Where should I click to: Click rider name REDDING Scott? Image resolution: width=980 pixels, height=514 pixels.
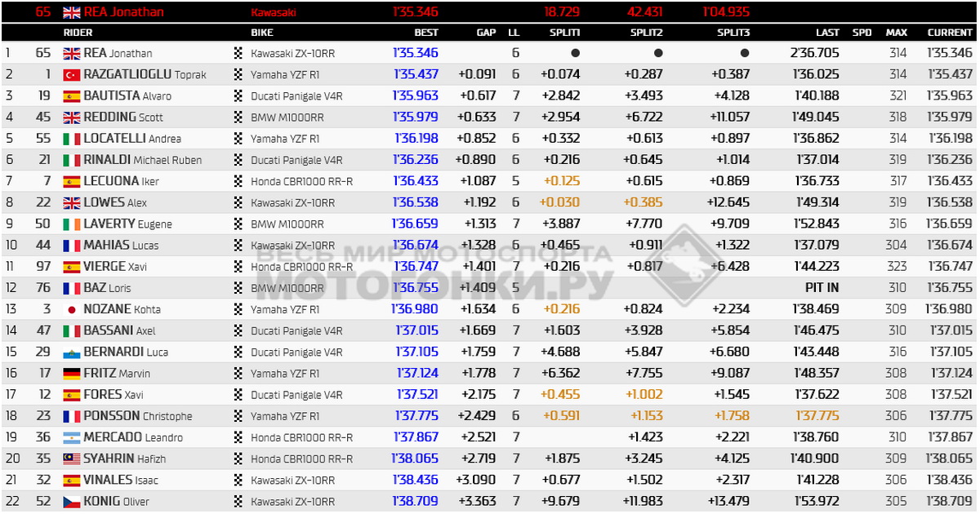123,117
